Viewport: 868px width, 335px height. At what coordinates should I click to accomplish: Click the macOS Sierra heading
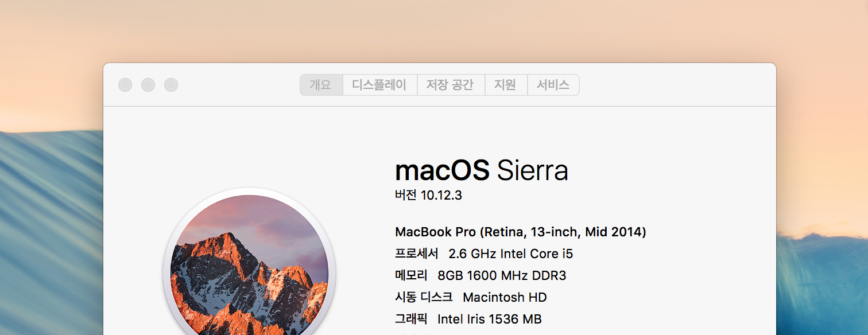pos(481,170)
